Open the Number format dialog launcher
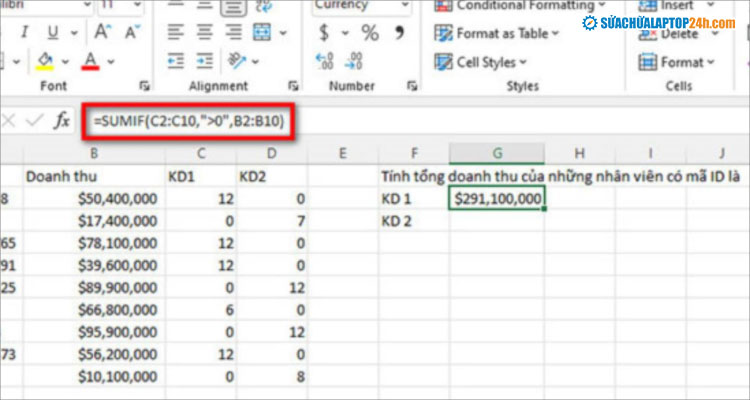This screenshot has width=750, height=400. tap(411, 86)
